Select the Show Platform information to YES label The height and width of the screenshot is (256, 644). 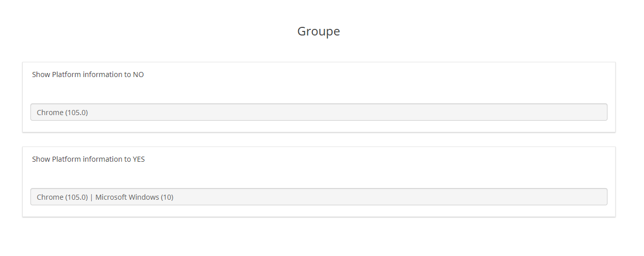click(x=88, y=159)
